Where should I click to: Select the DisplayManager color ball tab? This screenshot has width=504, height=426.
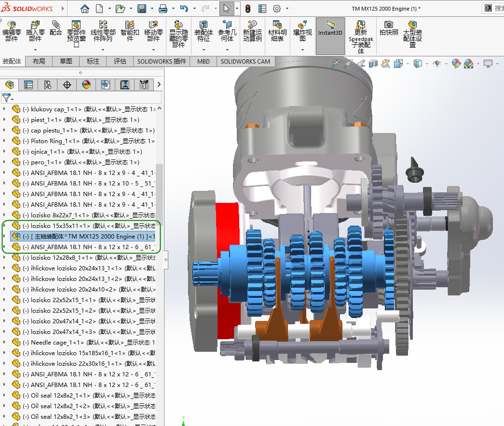click(86, 85)
